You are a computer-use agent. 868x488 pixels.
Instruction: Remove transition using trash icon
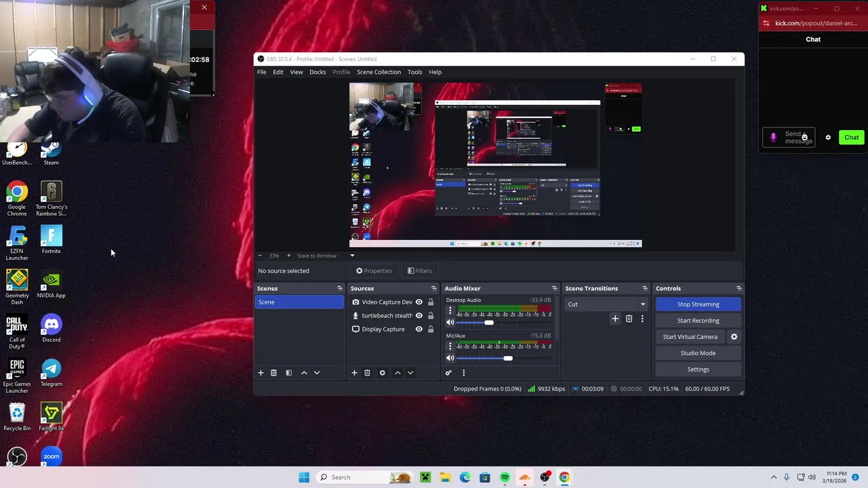tap(629, 319)
